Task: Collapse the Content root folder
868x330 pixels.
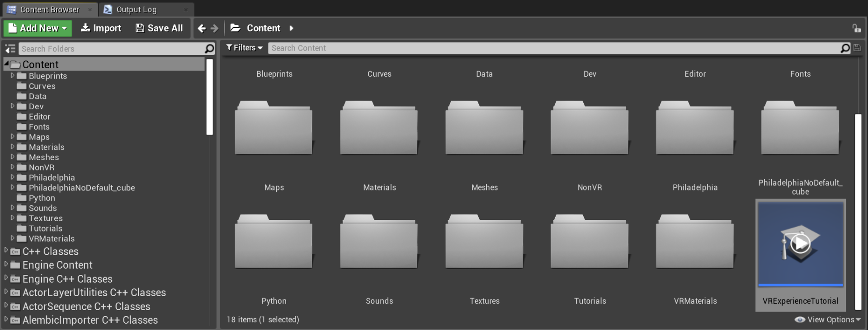Action: (6, 64)
